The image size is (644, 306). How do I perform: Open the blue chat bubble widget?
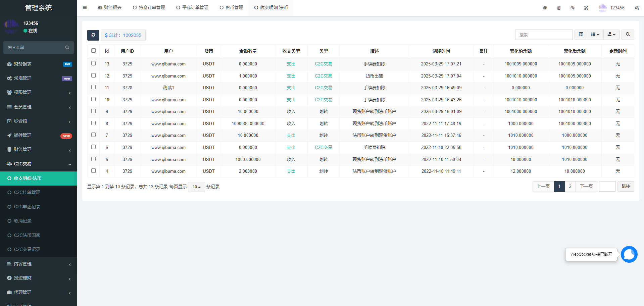pyautogui.click(x=629, y=254)
